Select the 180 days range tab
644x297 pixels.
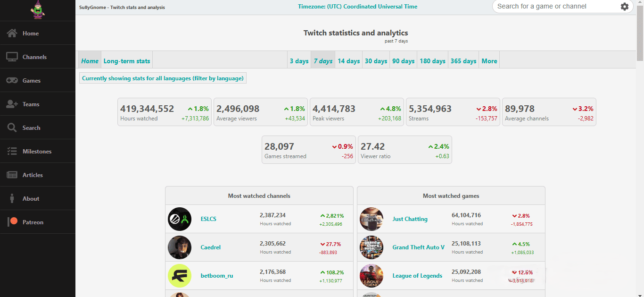pyautogui.click(x=432, y=61)
